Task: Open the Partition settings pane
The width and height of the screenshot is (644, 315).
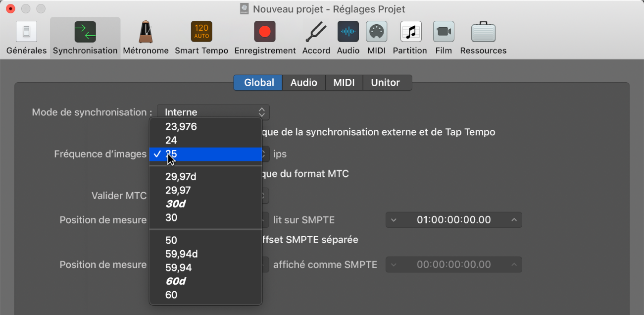Action: point(410,38)
